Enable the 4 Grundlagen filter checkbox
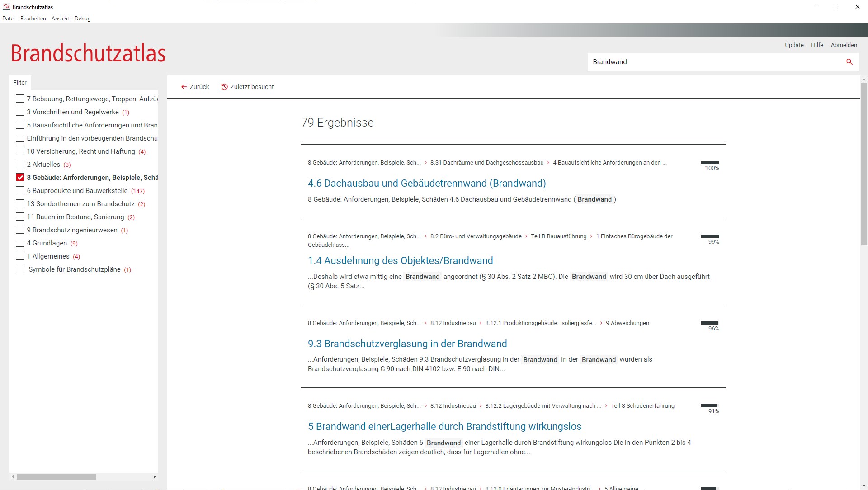 click(x=20, y=243)
